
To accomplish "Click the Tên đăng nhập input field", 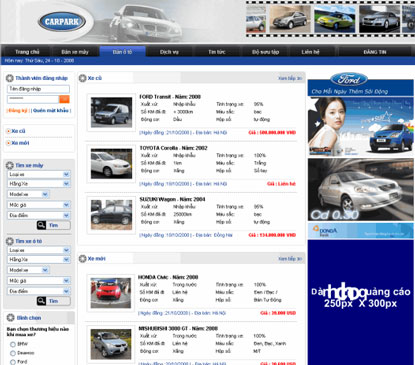I will pos(38,89).
